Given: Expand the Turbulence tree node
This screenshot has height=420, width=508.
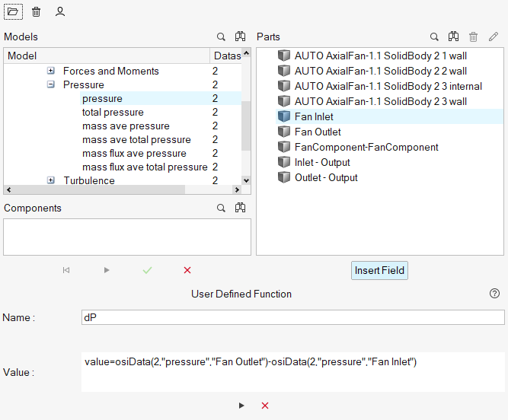Looking at the screenshot, I should click(51, 180).
